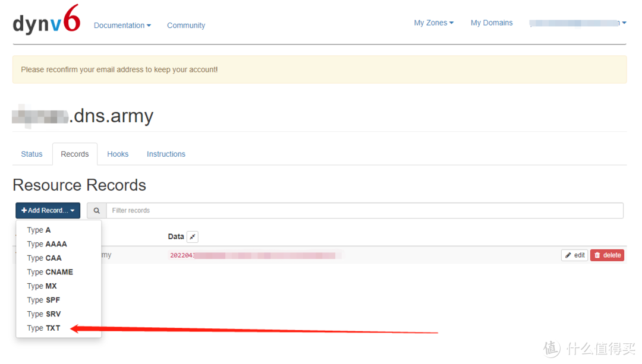Focus the Filter records input field

pyautogui.click(x=364, y=211)
